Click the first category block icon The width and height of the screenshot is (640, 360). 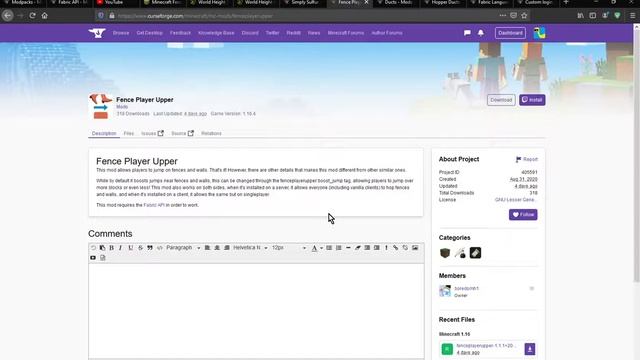[445, 253]
